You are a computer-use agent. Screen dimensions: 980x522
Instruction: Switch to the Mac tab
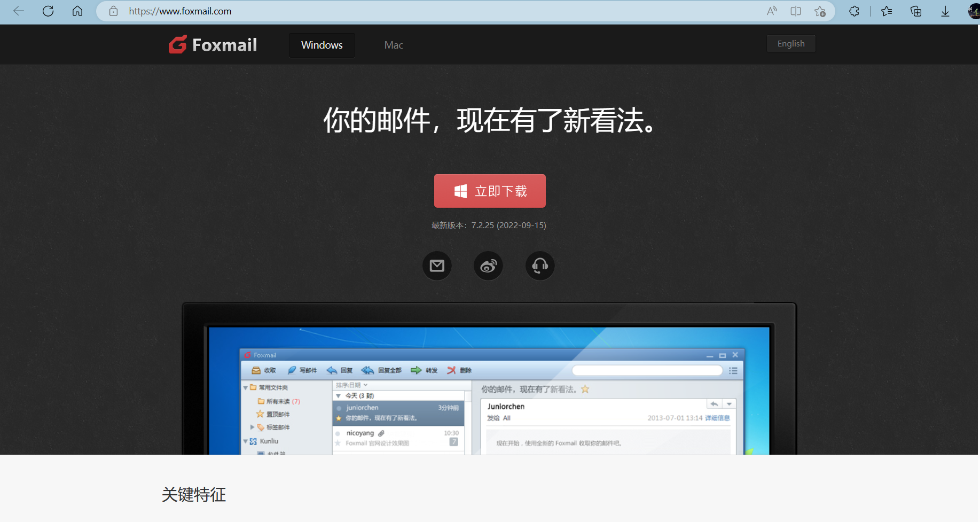click(394, 45)
